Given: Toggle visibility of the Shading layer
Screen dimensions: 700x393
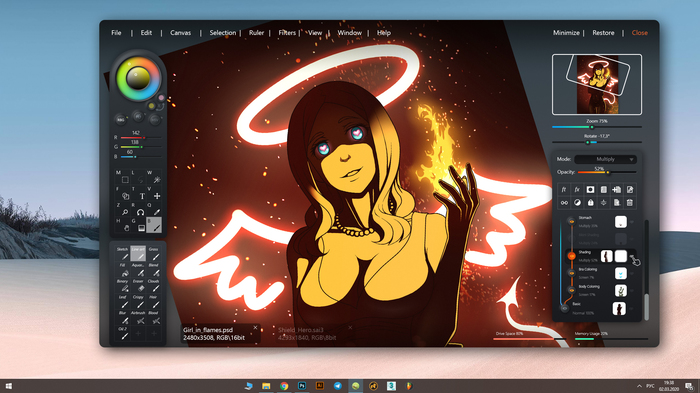Looking at the screenshot, I should (571, 256).
